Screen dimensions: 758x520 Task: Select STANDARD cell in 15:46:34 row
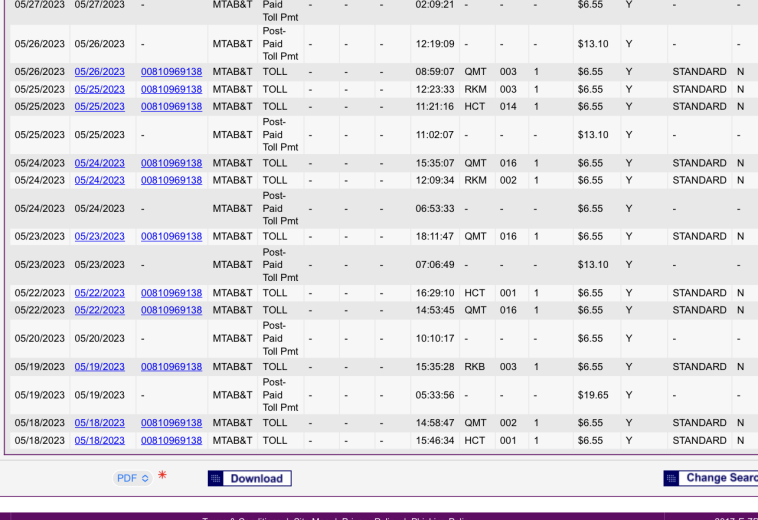[x=699, y=441]
